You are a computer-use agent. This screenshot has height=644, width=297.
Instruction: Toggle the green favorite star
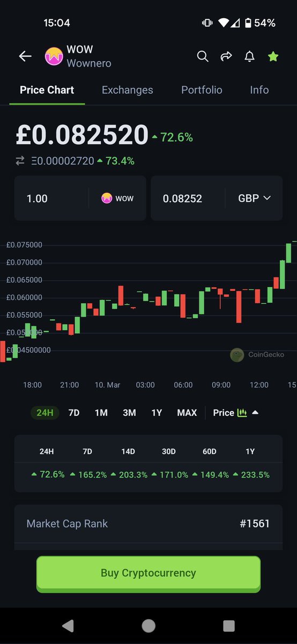(x=273, y=56)
